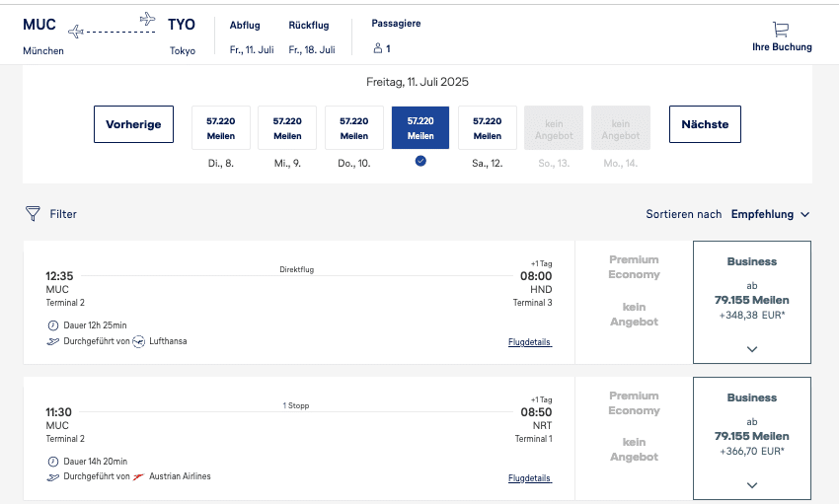Click the Austrian Airlines logo

tap(138, 476)
